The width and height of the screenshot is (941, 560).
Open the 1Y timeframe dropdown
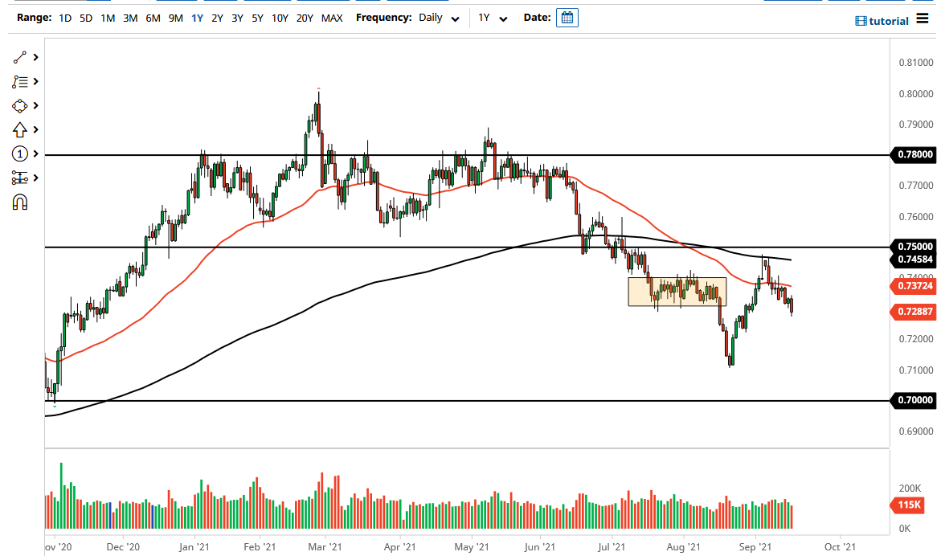pyautogui.click(x=493, y=17)
